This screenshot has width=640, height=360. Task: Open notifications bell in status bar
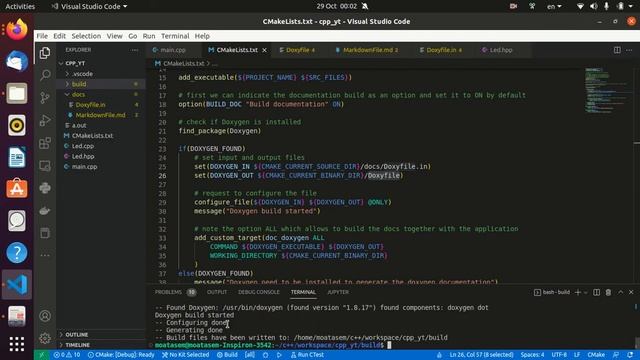click(x=630, y=355)
